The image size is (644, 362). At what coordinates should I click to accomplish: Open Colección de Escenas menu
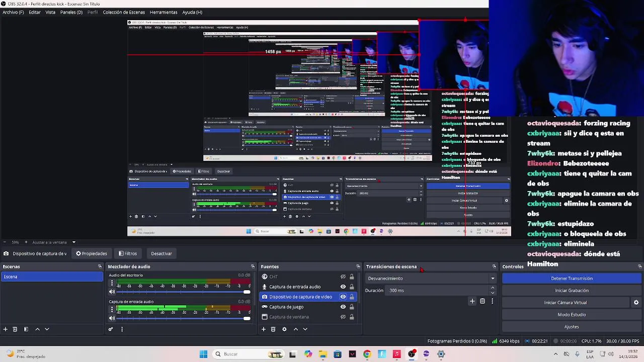tap(124, 12)
